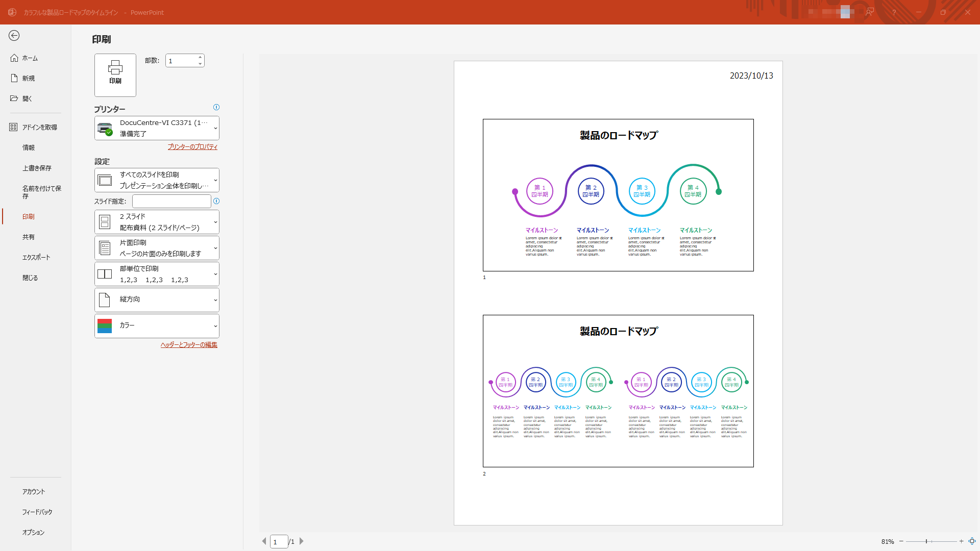Viewport: 980px width, 551px height.
Task: Select 新規 to create a new presentation
Action: pyautogui.click(x=28, y=78)
